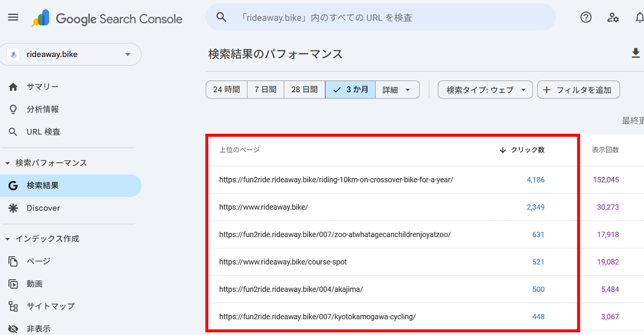The height and width of the screenshot is (335, 644).
Task: Open the hamburger main menu
Action: (x=13, y=17)
